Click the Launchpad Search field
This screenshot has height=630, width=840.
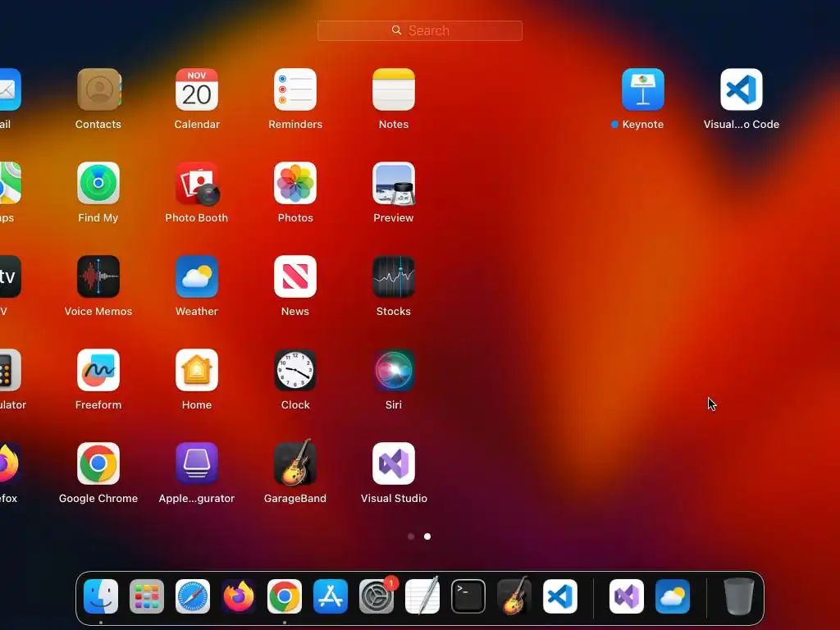coord(420,30)
